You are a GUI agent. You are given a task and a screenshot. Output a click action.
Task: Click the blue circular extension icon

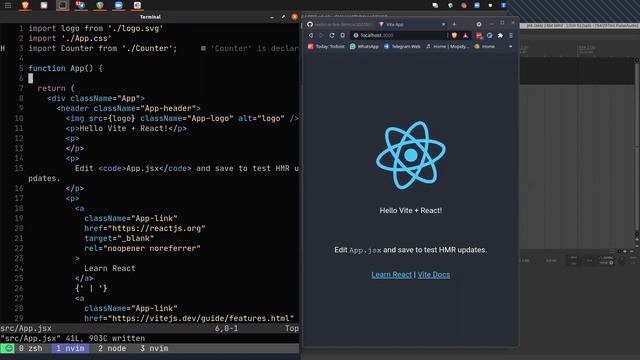tap(489, 36)
